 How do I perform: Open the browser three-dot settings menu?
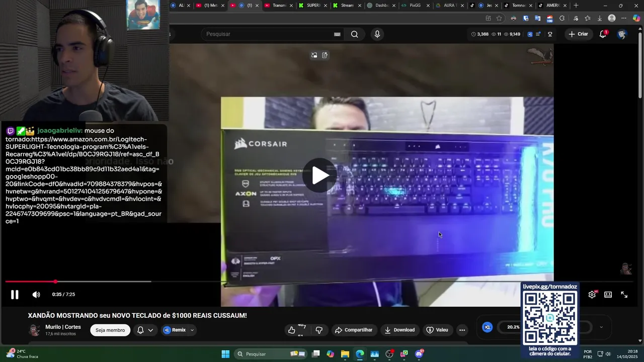point(624,18)
